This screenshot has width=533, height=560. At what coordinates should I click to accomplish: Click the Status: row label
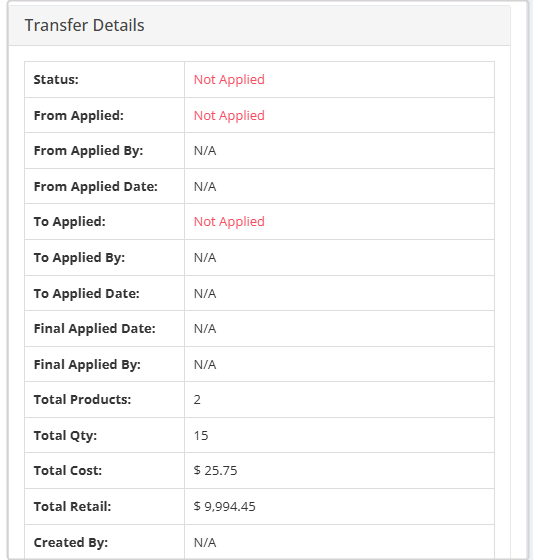pyautogui.click(x=56, y=80)
